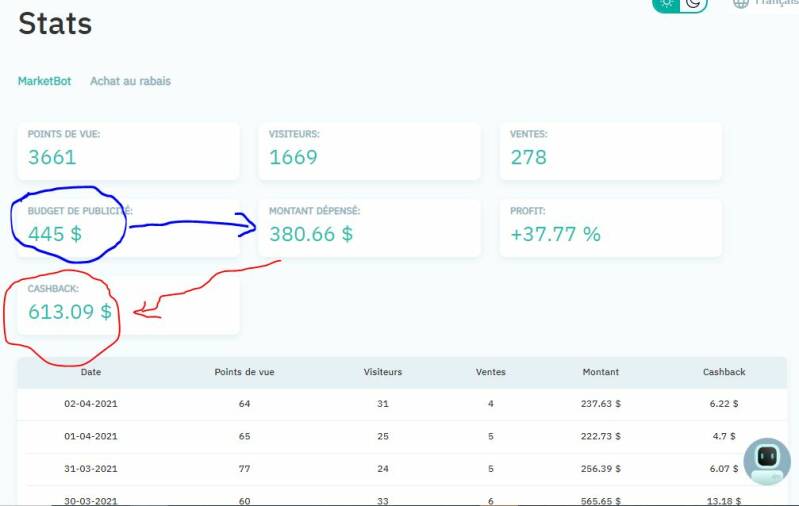Click the Stats page heading

tap(55, 23)
